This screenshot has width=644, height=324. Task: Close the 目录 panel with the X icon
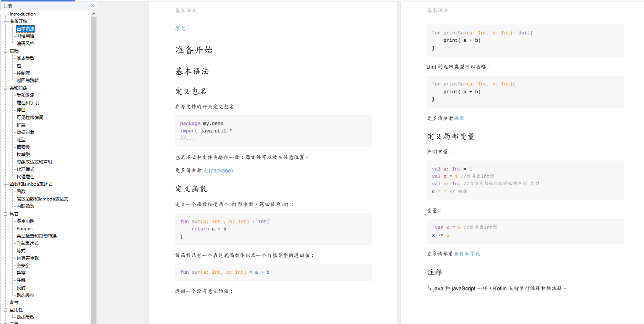click(x=92, y=6)
